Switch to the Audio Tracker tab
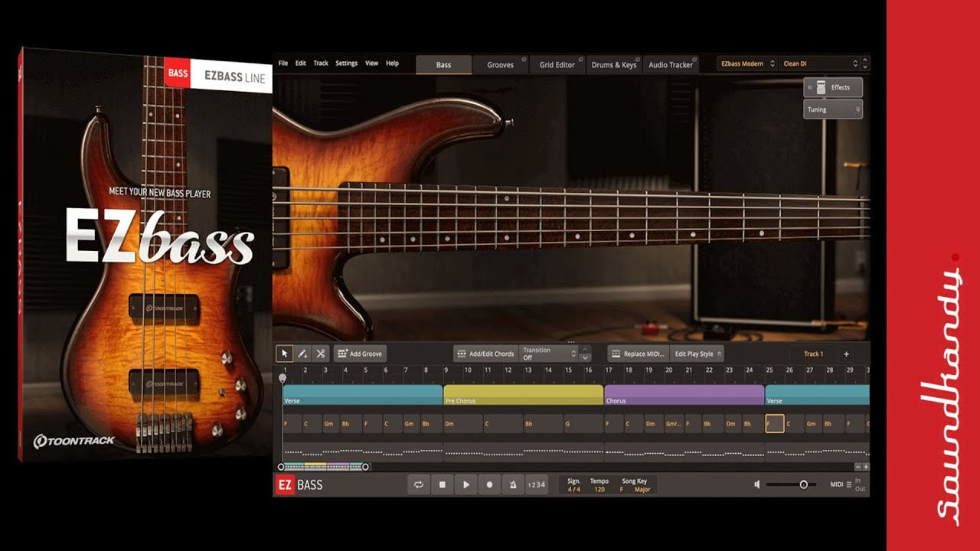The height and width of the screenshot is (551, 980). tap(671, 65)
